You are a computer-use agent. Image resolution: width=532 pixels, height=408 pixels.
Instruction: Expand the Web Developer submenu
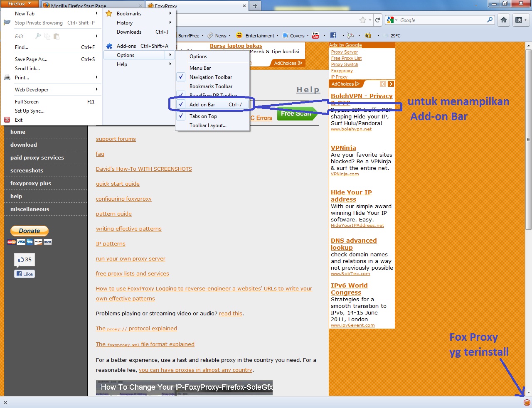coord(96,90)
